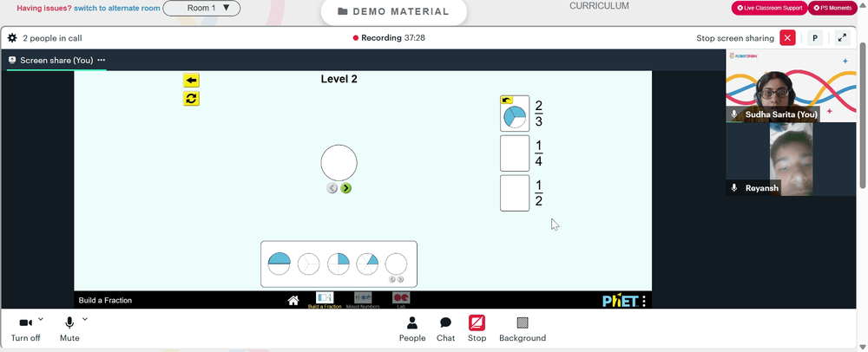Click the large empty circle in play area
Viewport: 868px width, 352px height.
pos(339,162)
